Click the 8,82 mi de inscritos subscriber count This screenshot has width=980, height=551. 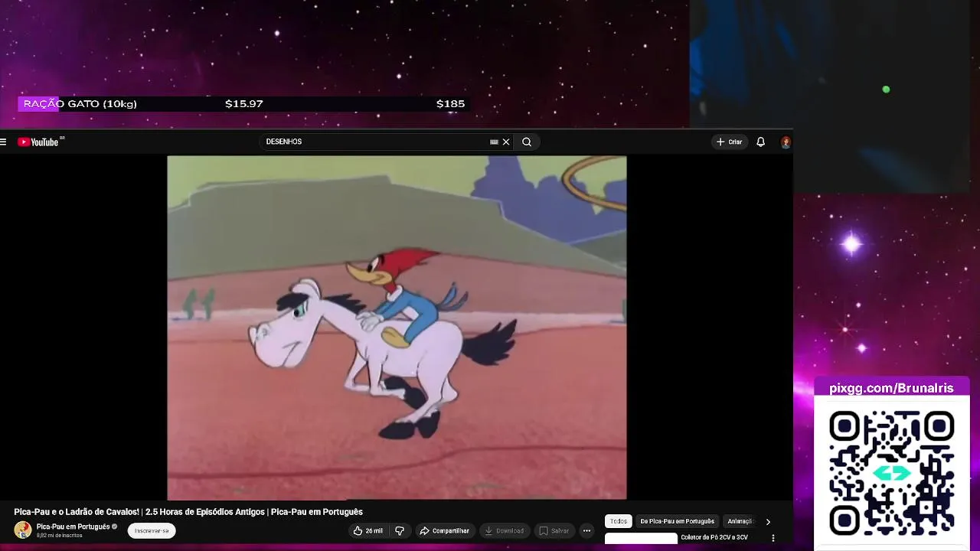click(x=59, y=536)
